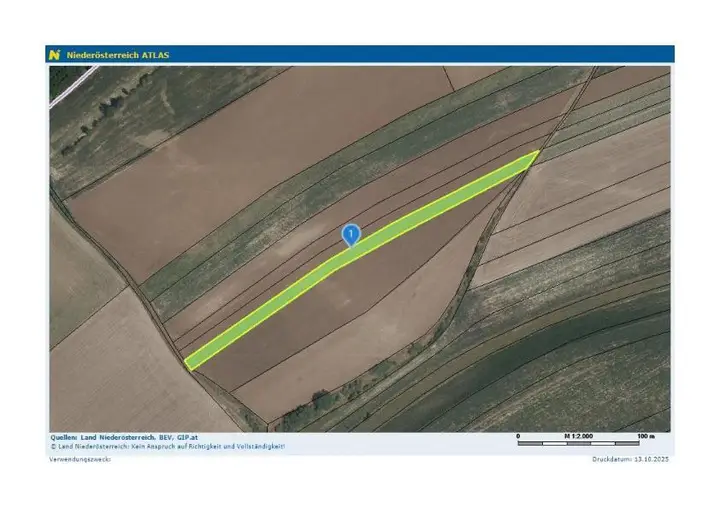Click the northeast tip of the highlighted parcel
Screen dimensions: 720x508
(x=536, y=154)
